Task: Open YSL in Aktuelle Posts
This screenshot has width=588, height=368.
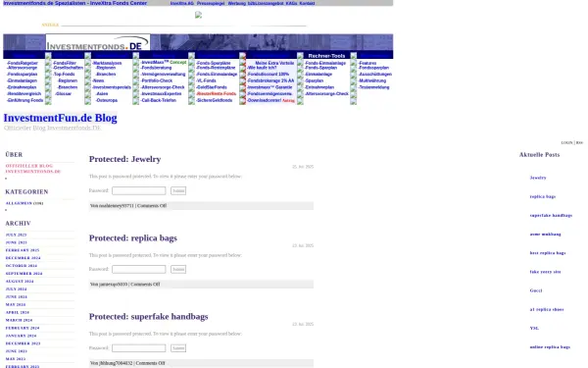Action: pyautogui.click(x=534, y=328)
